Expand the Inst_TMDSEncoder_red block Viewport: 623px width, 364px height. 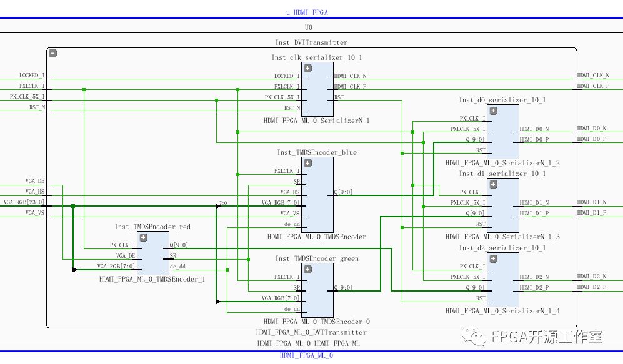[x=143, y=237]
